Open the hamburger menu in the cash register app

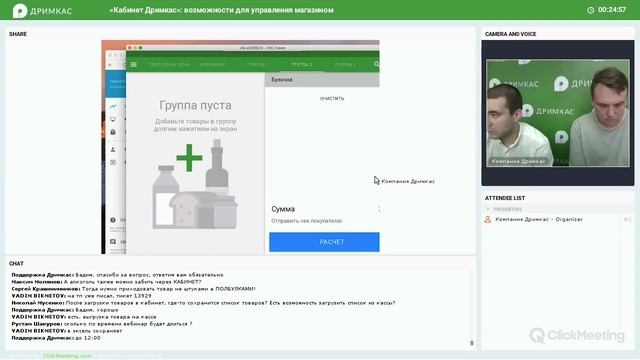(x=133, y=64)
